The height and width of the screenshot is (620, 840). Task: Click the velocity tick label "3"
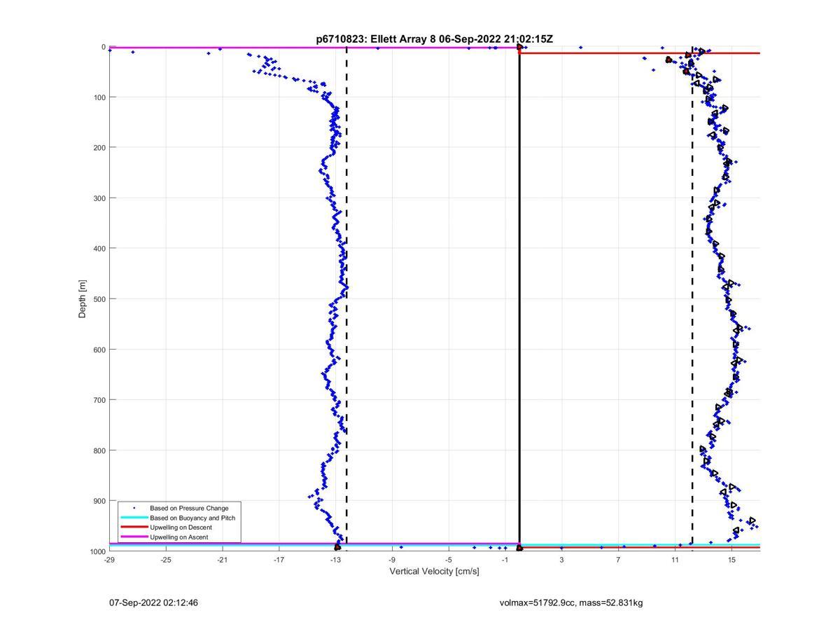click(x=562, y=560)
